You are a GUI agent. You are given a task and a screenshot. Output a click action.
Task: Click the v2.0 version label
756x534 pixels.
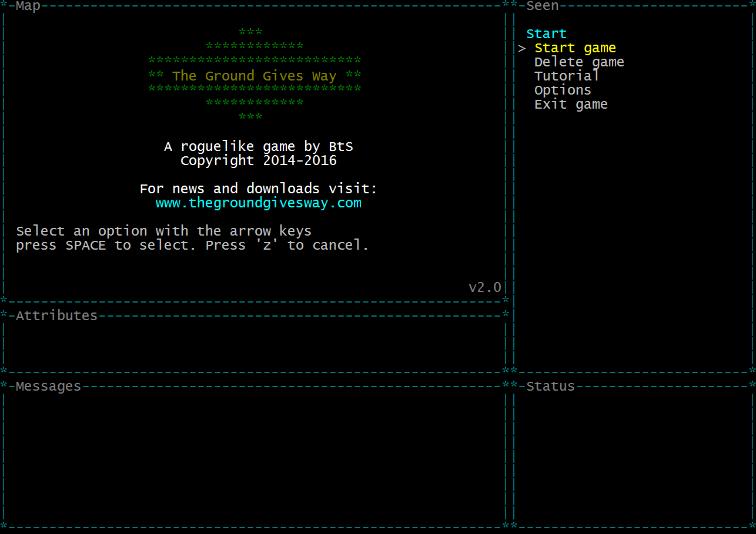tap(485, 287)
